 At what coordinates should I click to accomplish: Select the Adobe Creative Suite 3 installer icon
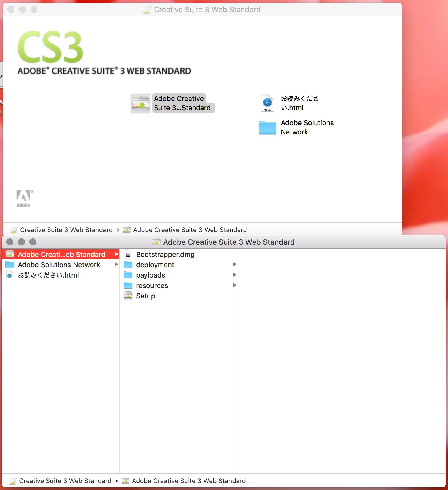pyautogui.click(x=141, y=103)
